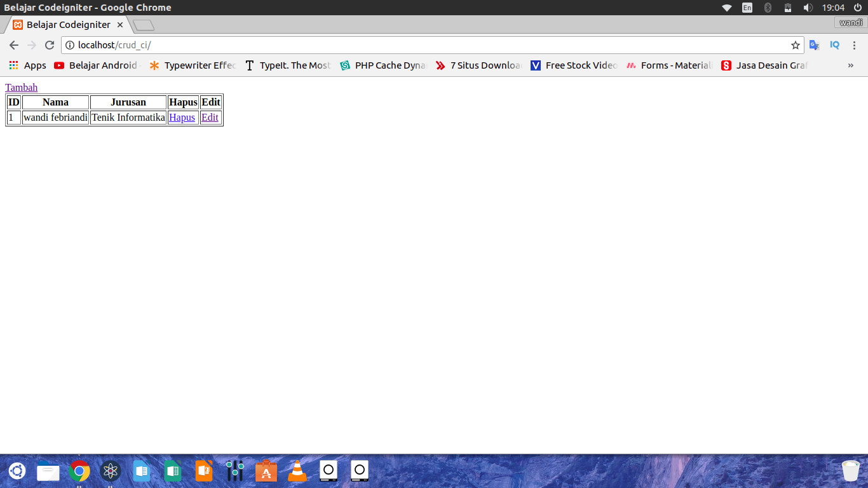Open the PHP Cache Dyna bookmark
Image resolution: width=868 pixels, height=488 pixels.
pos(383,65)
